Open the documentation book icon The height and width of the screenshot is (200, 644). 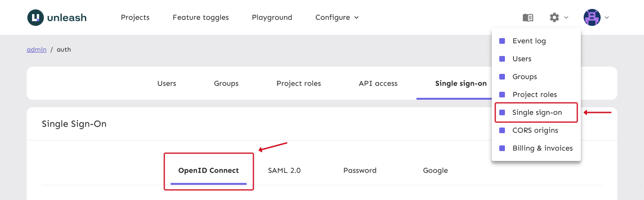(528, 17)
